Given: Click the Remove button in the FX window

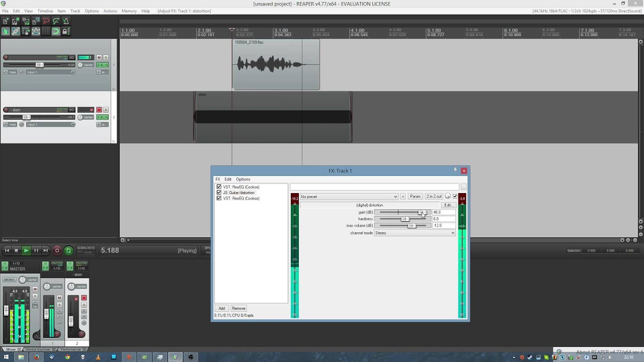Looking at the screenshot, I should click(238, 308).
